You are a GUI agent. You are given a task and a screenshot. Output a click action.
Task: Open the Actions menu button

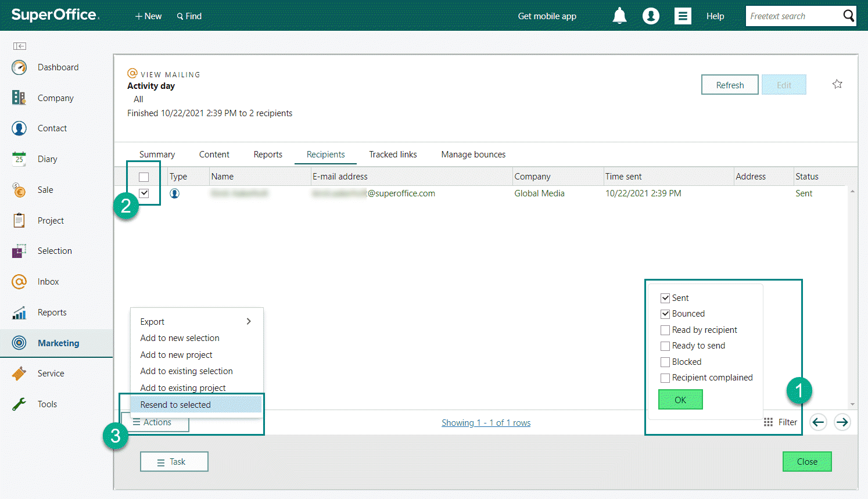(x=156, y=422)
